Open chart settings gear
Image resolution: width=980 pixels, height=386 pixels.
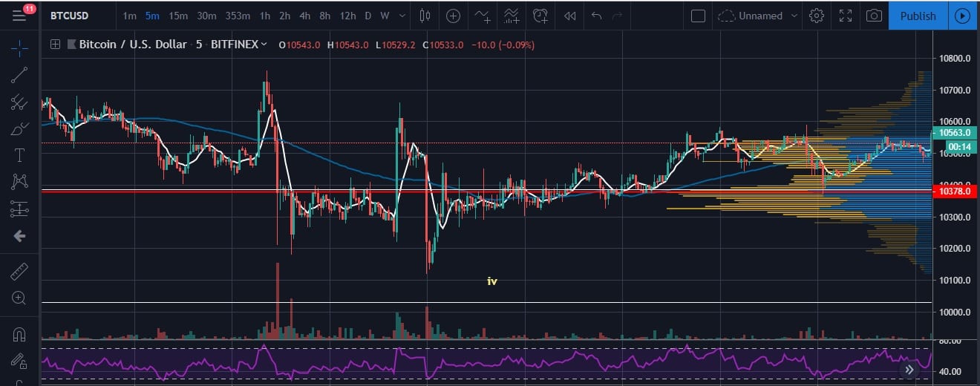click(x=817, y=16)
